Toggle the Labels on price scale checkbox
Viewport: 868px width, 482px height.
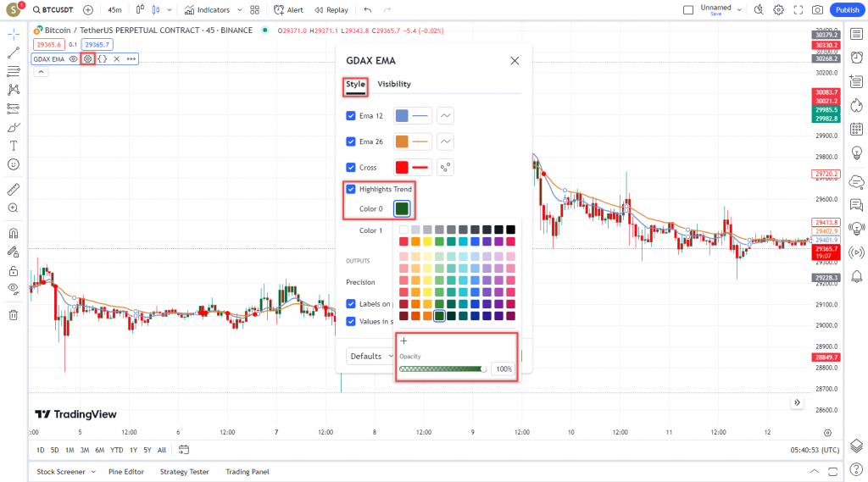pyautogui.click(x=350, y=304)
